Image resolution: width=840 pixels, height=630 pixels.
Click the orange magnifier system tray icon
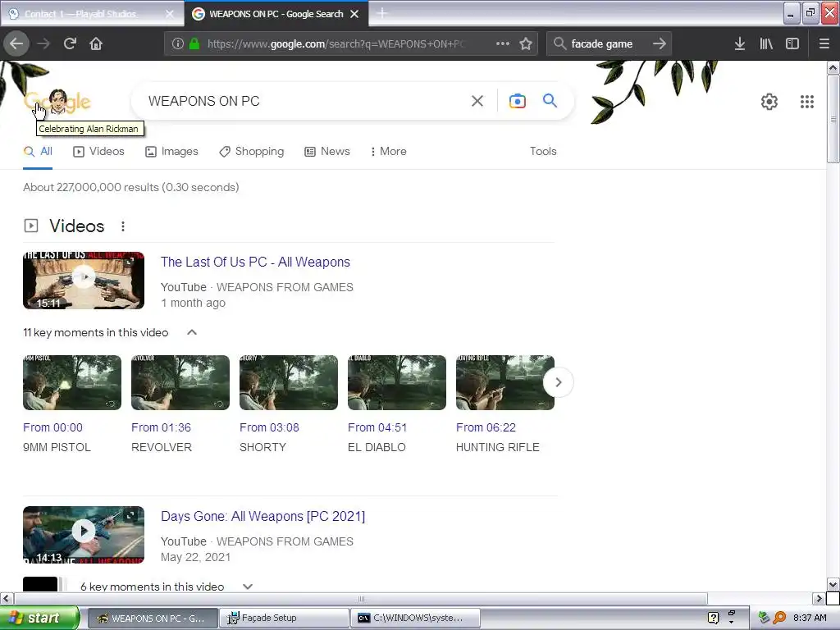pyautogui.click(x=779, y=618)
